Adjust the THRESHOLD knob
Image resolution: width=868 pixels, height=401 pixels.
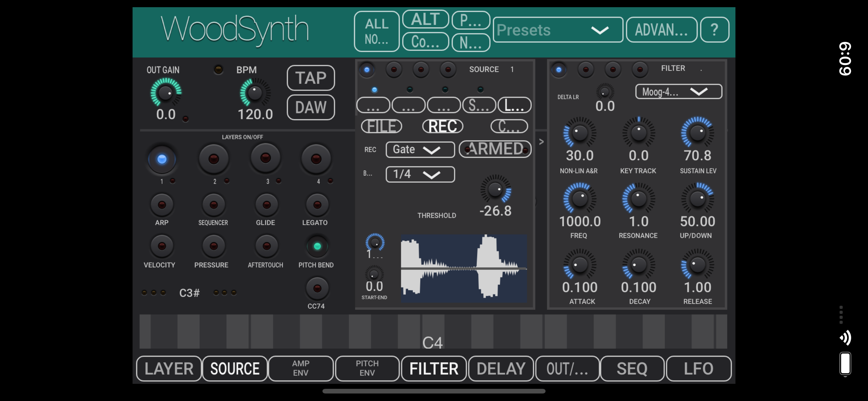(495, 189)
